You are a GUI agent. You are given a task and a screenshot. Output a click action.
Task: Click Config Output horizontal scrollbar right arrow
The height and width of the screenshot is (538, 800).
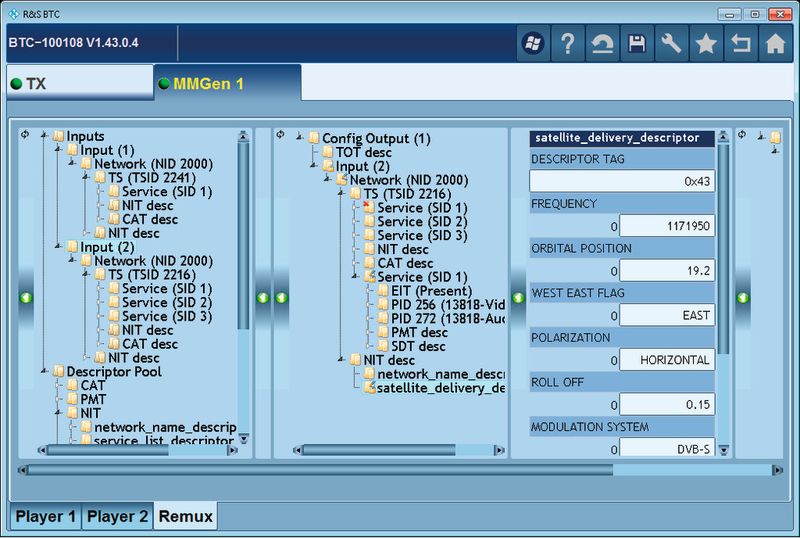499,450
